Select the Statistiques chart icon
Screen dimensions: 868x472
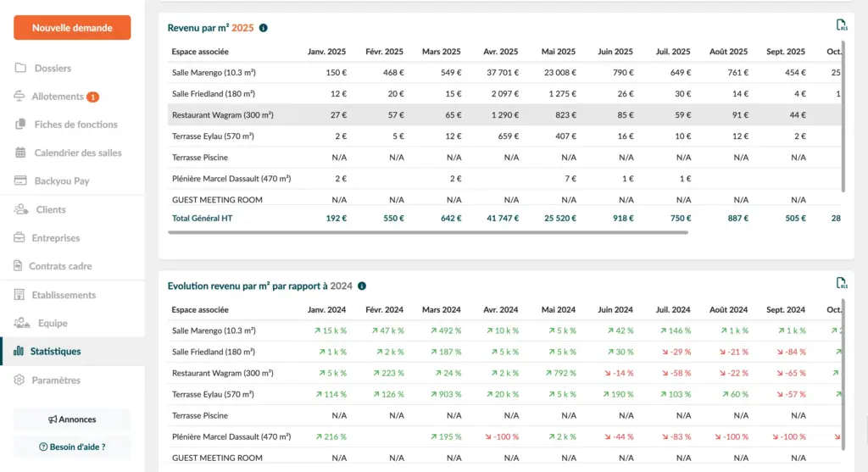click(19, 351)
